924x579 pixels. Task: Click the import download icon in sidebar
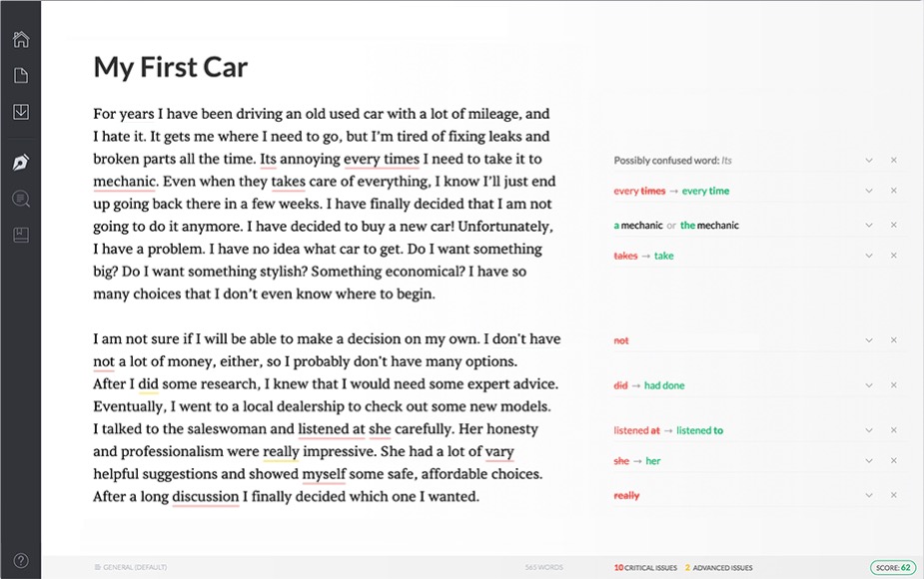[x=20, y=112]
